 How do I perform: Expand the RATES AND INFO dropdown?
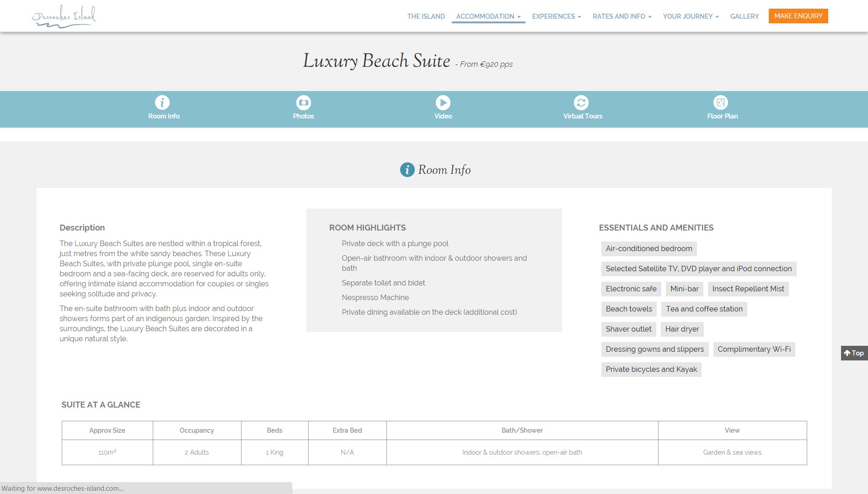[622, 16]
